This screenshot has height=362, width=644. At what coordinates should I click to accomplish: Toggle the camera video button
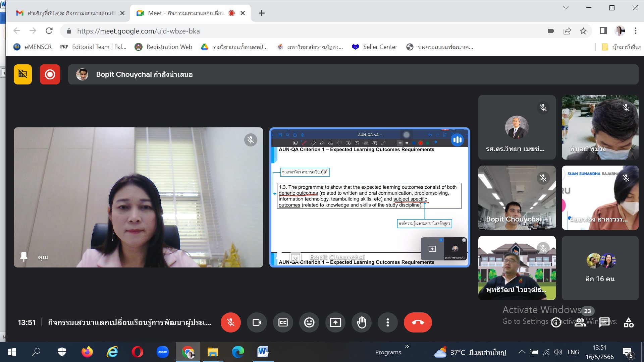point(257,322)
